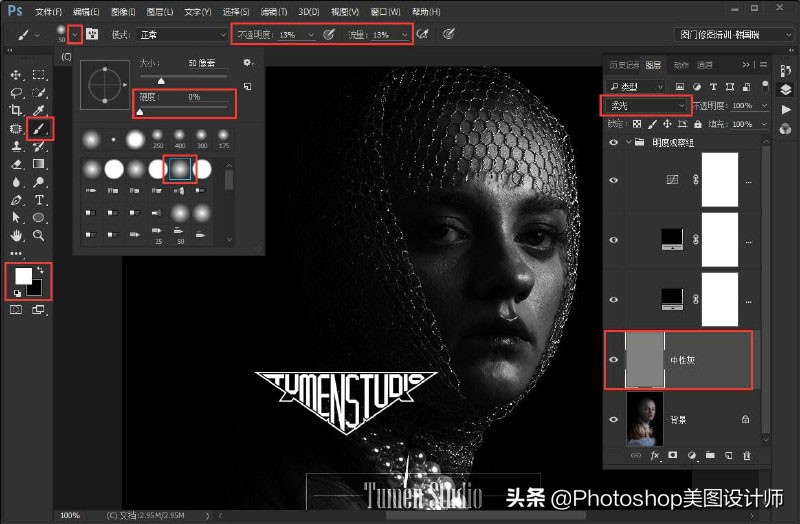Select the Move tool
This screenshot has width=800, height=524.
click(x=16, y=75)
